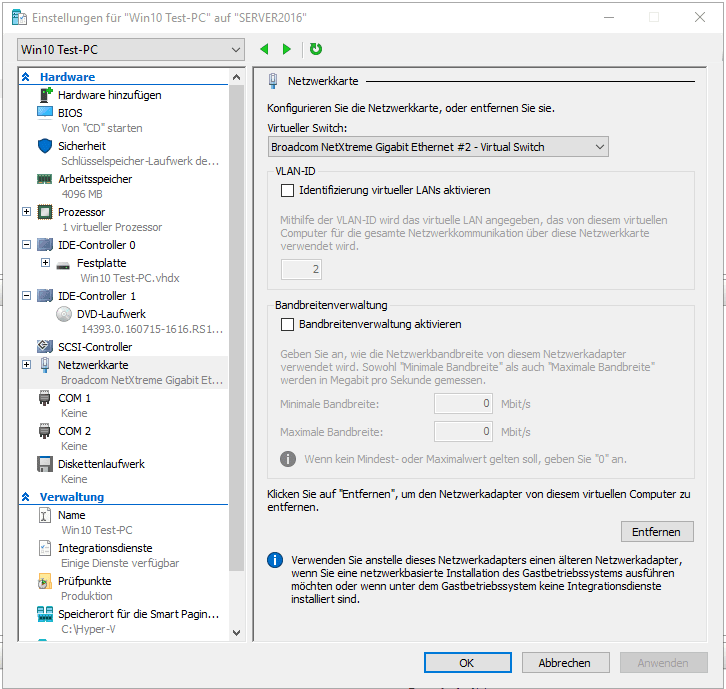This screenshot has height=689, width=726.
Task: Click the Name text cursor icon
Action: 44,515
